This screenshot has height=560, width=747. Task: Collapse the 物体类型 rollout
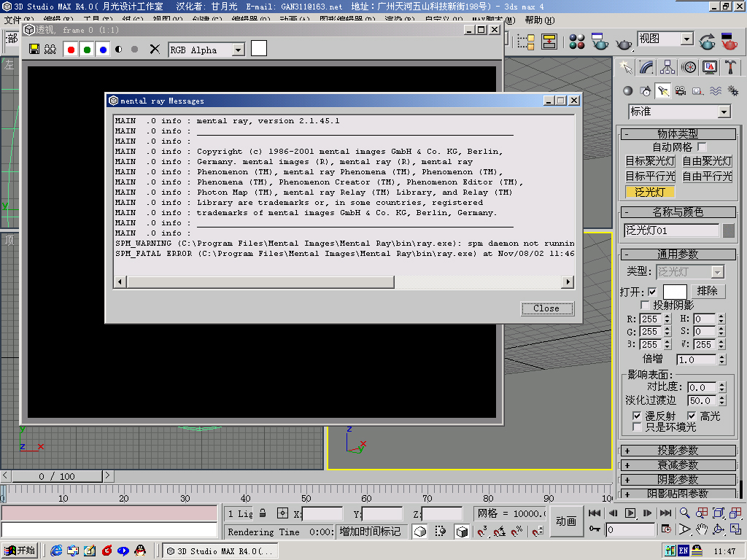678,134
